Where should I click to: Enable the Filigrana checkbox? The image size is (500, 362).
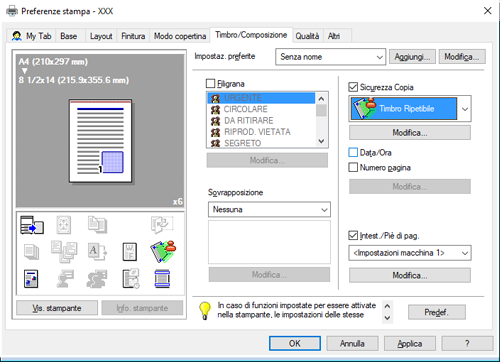211,83
